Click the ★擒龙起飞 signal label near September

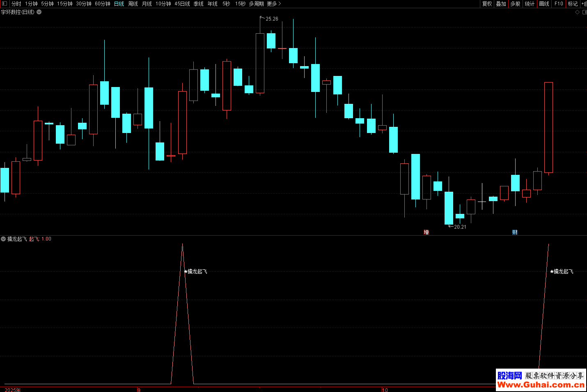195,271
